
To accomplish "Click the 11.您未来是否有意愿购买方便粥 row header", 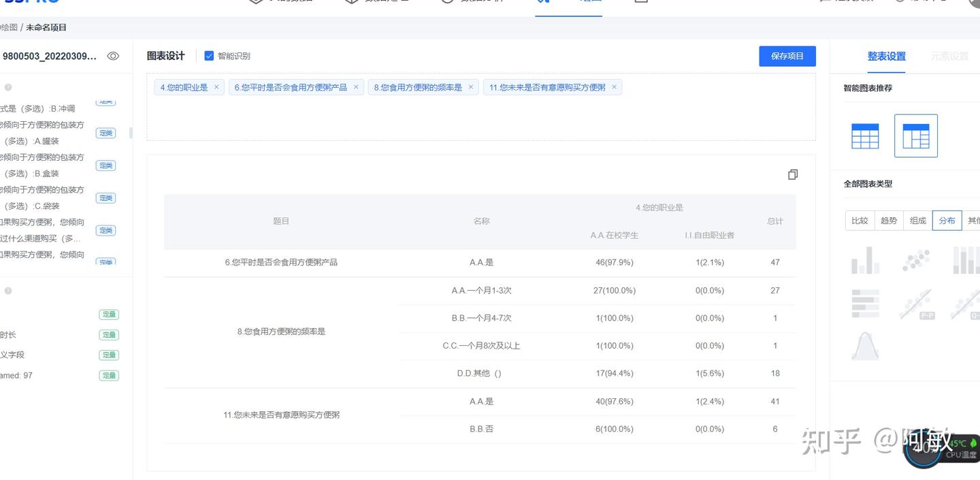I will click(x=281, y=415).
